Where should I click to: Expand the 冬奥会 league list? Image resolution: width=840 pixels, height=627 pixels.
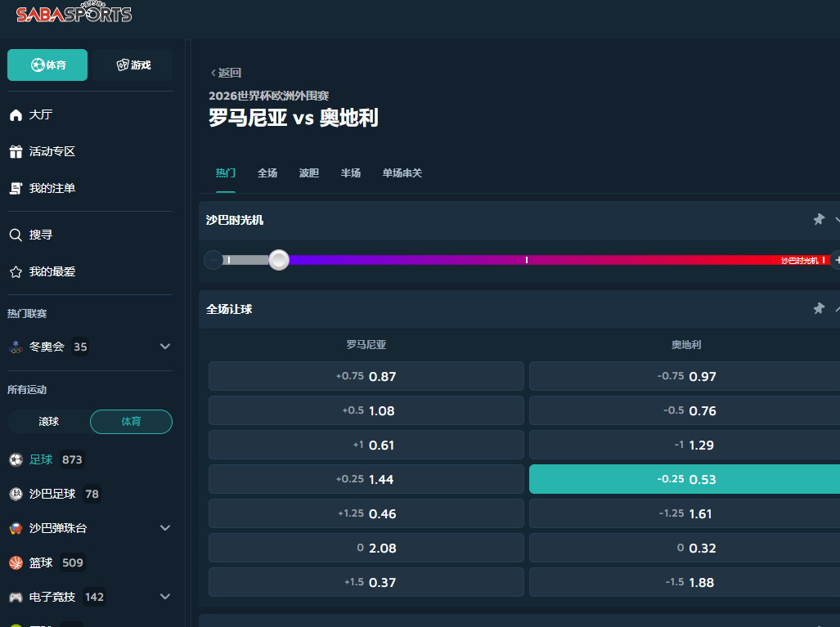(x=165, y=347)
